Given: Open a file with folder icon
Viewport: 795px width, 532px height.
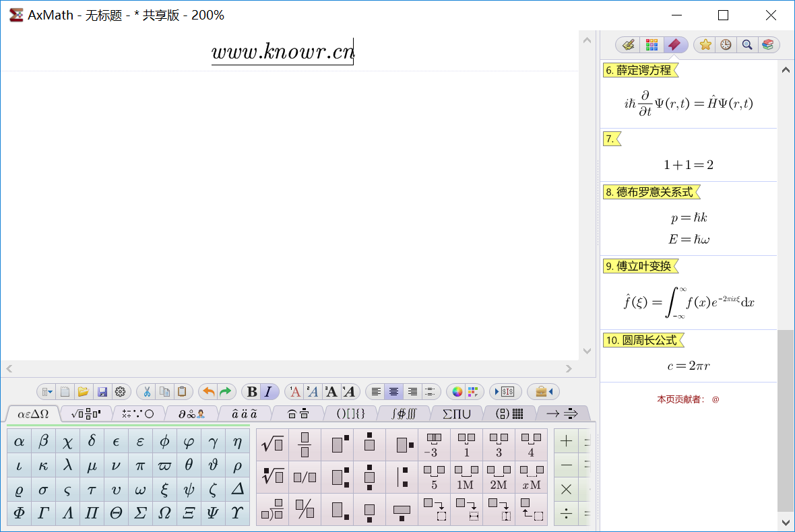Looking at the screenshot, I should coord(83,392).
